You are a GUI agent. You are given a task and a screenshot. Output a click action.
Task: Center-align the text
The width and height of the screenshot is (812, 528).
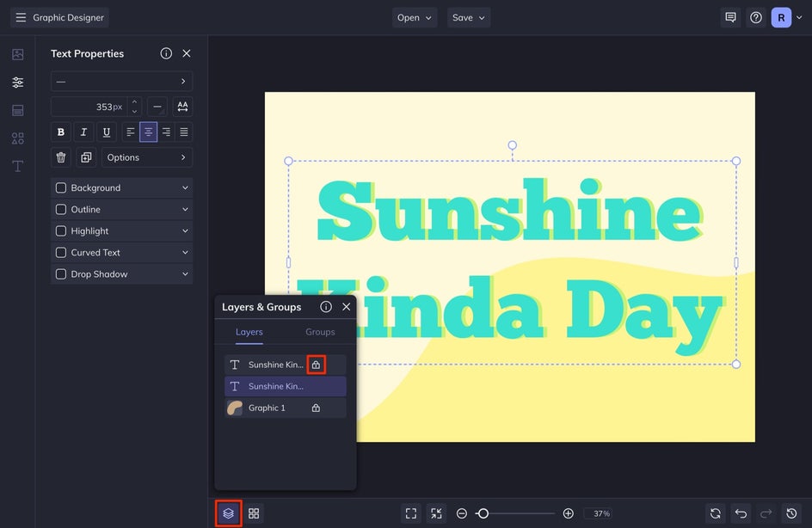tap(148, 132)
